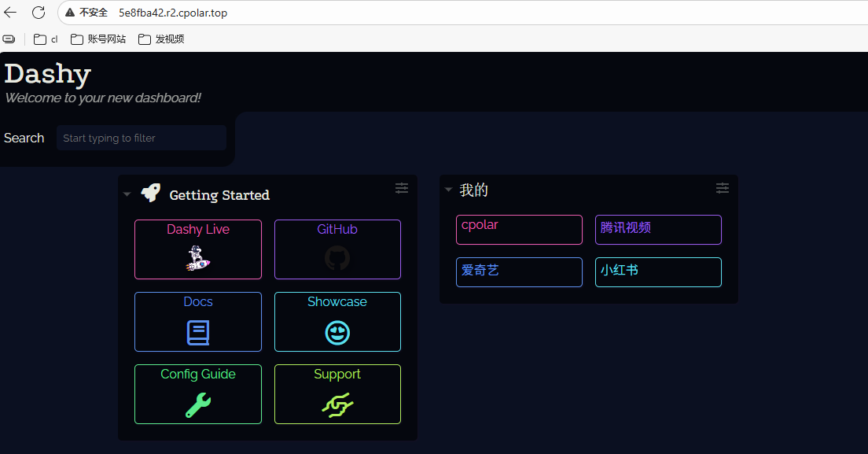This screenshot has width=868, height=454.
Task: Collapse the 我的 section arrow
Action: coord(448,190)
